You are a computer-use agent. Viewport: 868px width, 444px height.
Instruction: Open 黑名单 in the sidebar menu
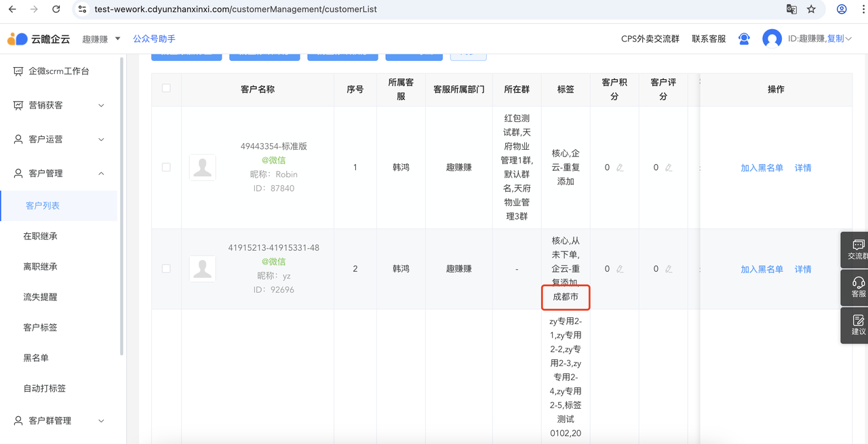pyautogui.click(x=36, y=358)
